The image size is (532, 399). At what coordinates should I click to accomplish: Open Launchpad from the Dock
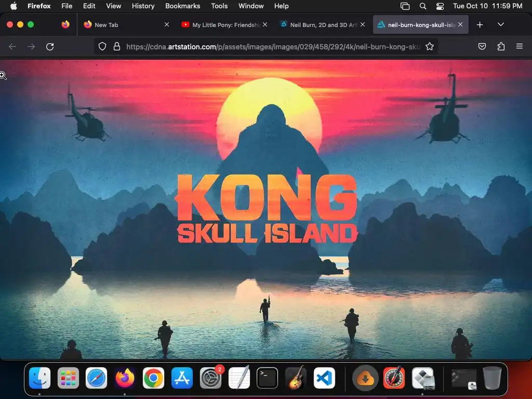68,378
